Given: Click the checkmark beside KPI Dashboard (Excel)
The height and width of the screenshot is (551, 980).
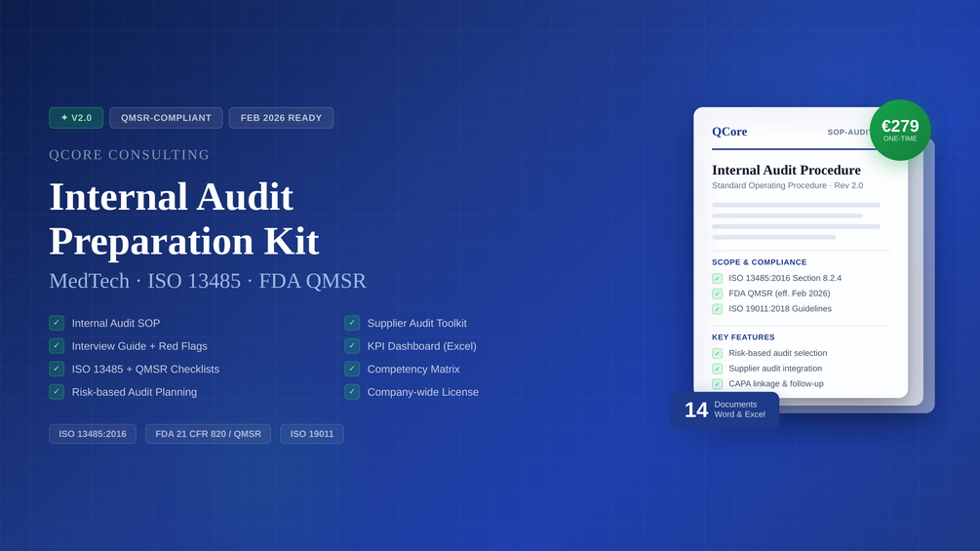Looking at the screenshot, I should (352, 346).
